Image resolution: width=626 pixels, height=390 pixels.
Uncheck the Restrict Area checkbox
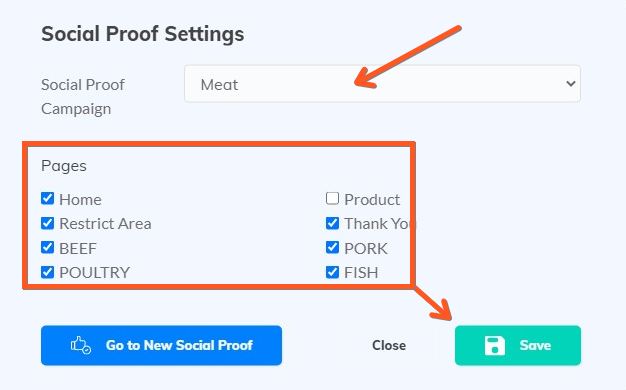coord(48,223)
